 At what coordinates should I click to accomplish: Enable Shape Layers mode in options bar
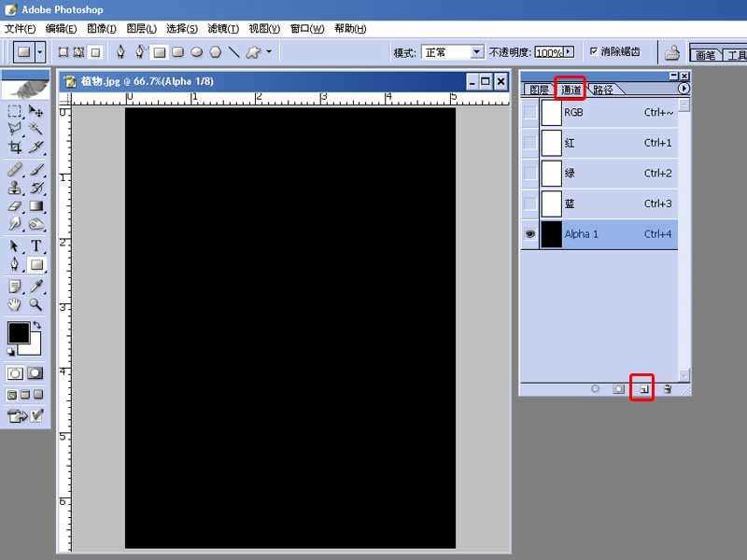point(63,52)
